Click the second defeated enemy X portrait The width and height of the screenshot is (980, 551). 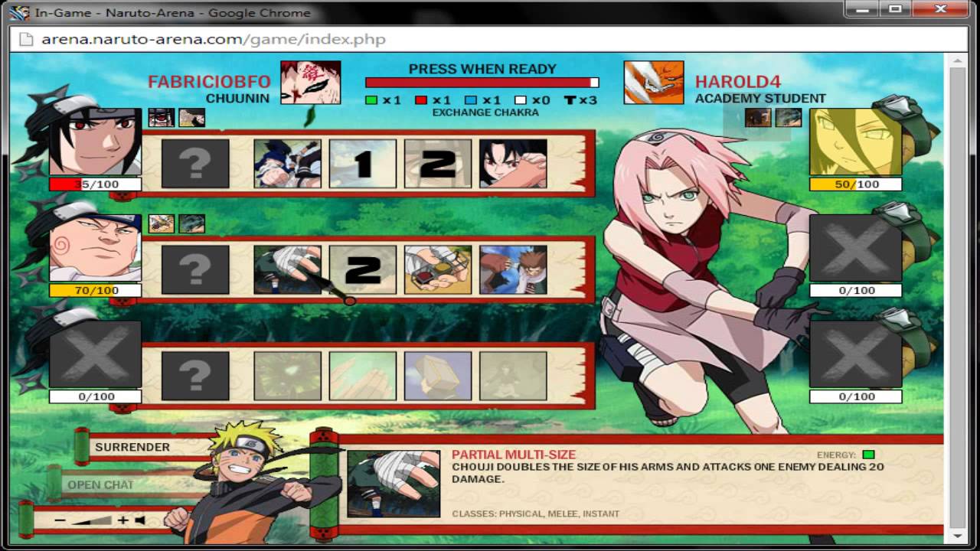(x=855, y=248)
